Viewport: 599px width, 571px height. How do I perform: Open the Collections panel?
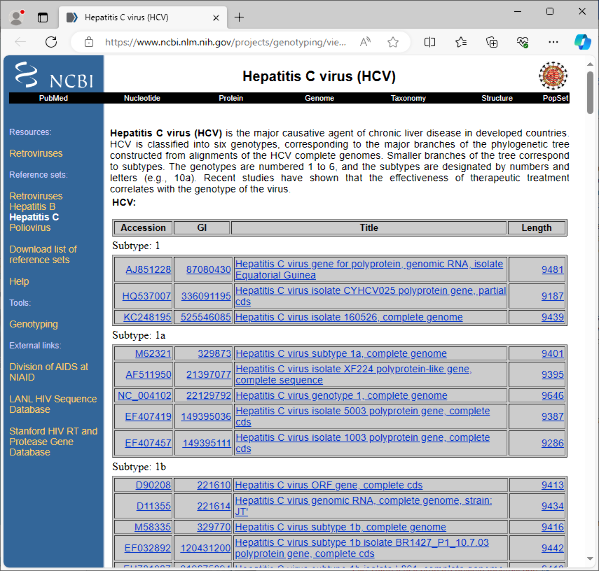[492, 42]
